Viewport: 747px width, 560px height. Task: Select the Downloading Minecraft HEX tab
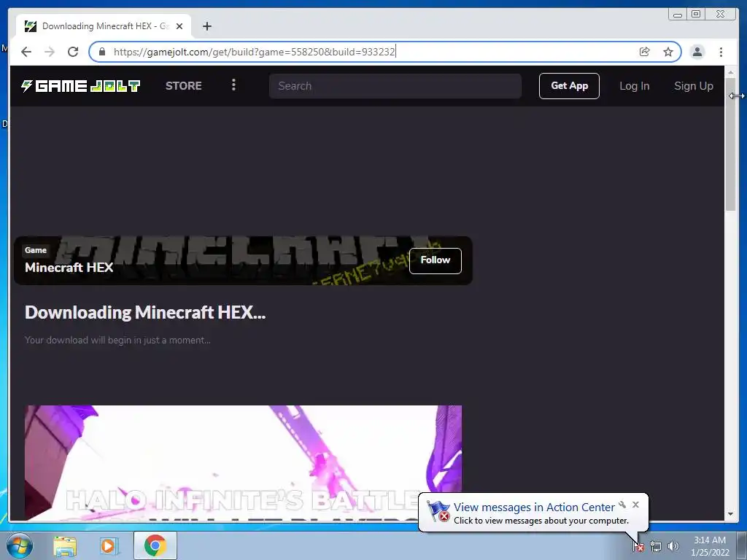pyautogui.click(x=104, y=26)
